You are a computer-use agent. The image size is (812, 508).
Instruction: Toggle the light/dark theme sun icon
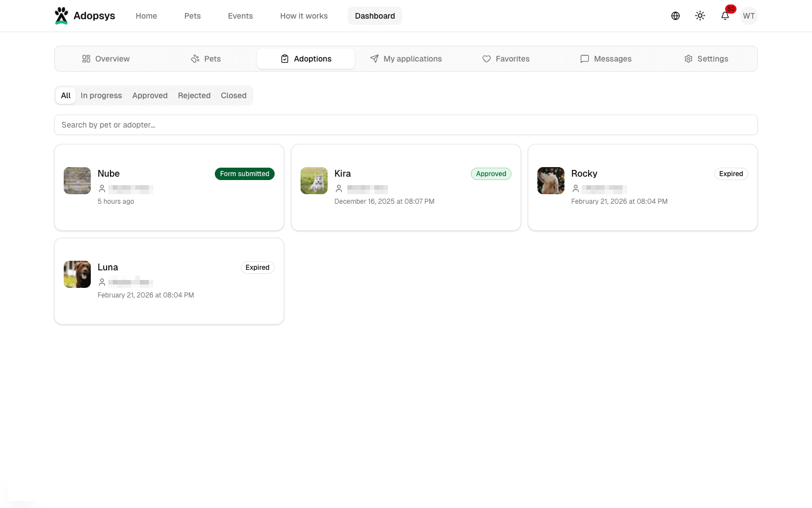(x=700, y=16)
